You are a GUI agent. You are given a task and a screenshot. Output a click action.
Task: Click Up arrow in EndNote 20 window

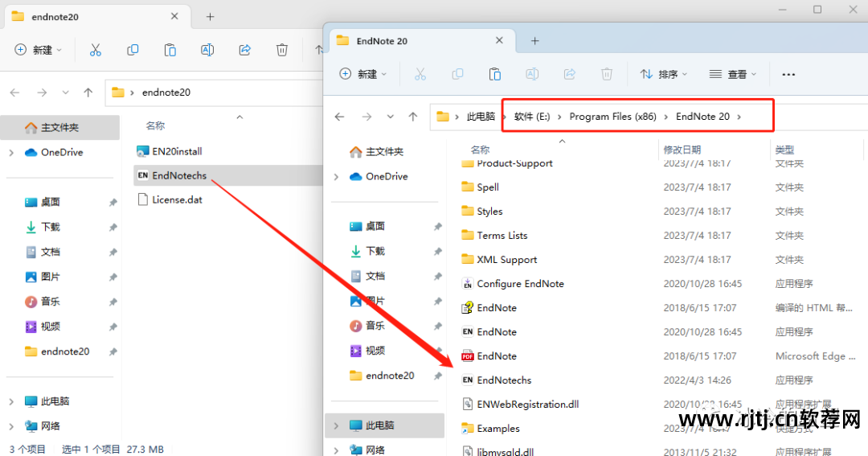(413, 117)
